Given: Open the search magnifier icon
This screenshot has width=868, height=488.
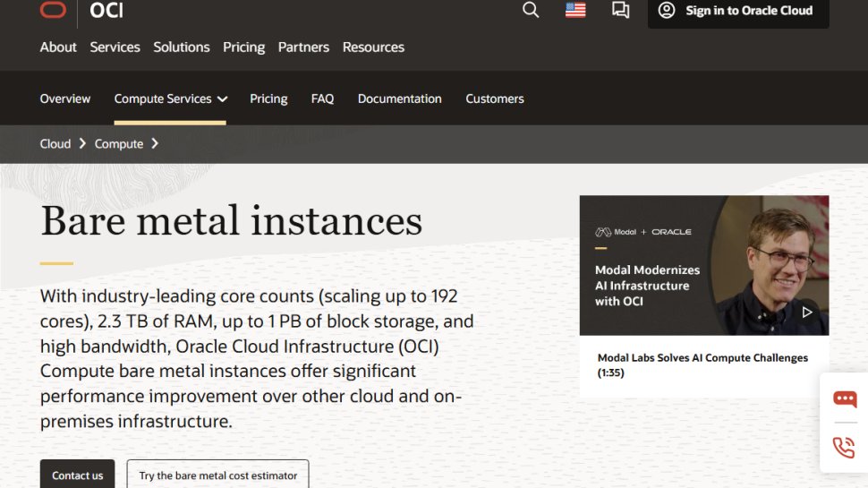Looking at the screenshot, I should click(531, 10).
